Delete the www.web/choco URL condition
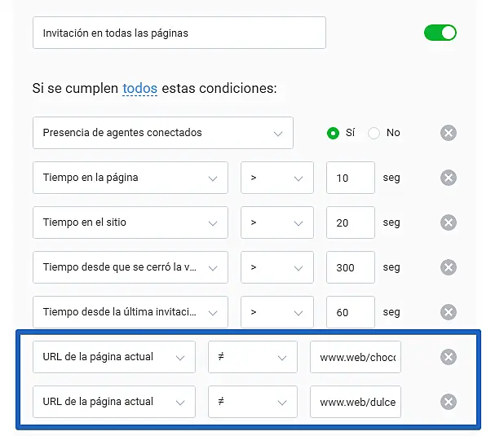504x436 pixels. tap(448, 357)
